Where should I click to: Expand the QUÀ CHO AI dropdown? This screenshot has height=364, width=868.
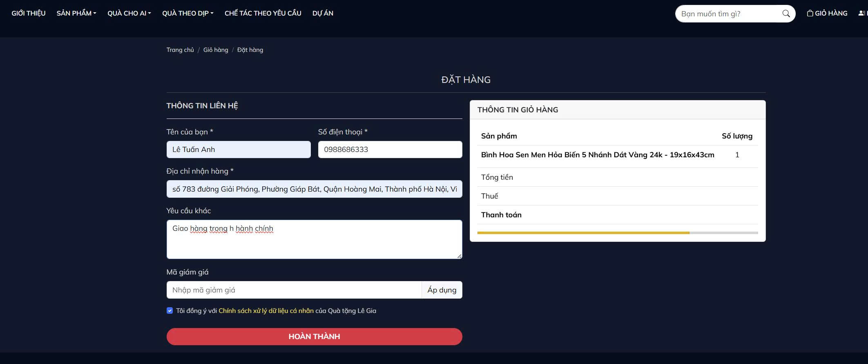tap(129, 13)
